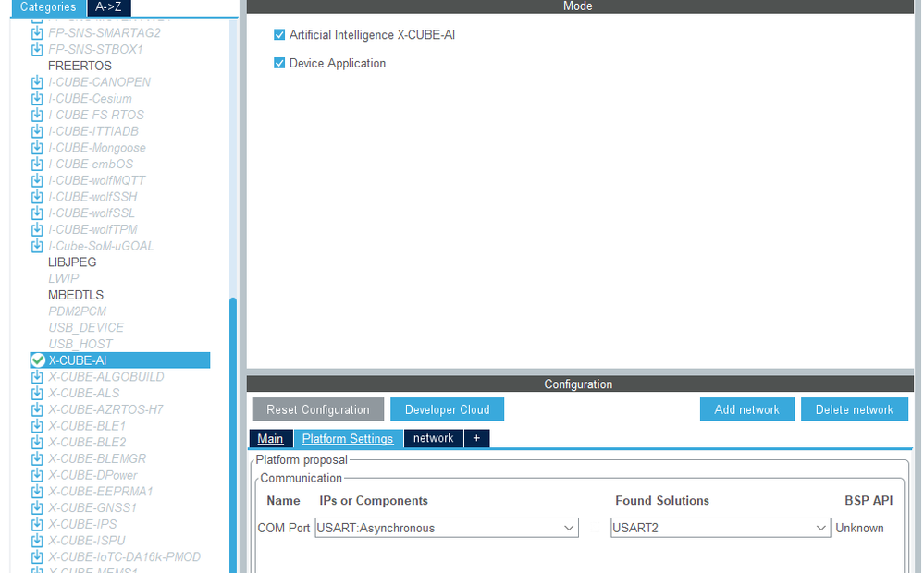Image resolution: width=924 pixels, height=573 pixels.
Task: Select the USB_DEVICE list entry
Action: tap(86, 328)
